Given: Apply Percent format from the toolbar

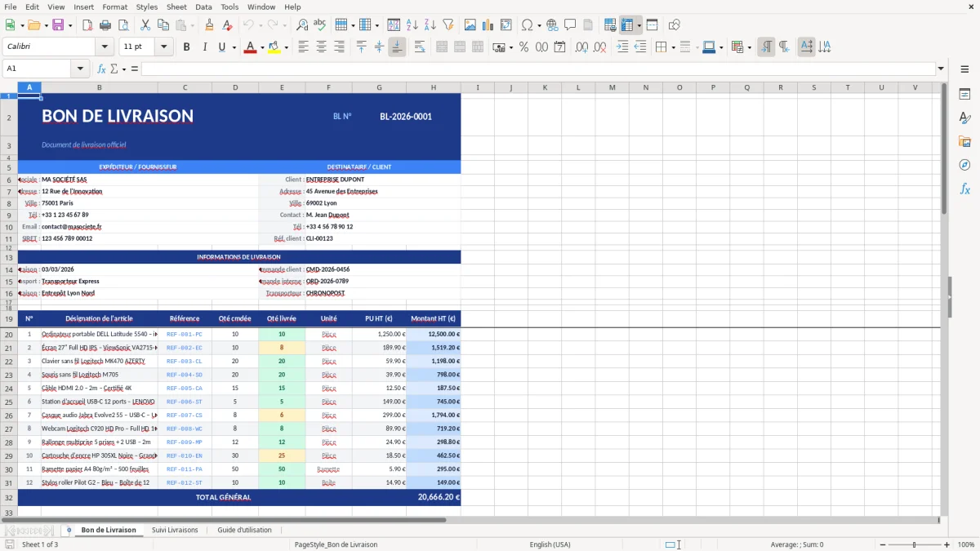Looking at the screenshot, I should 524,47.
